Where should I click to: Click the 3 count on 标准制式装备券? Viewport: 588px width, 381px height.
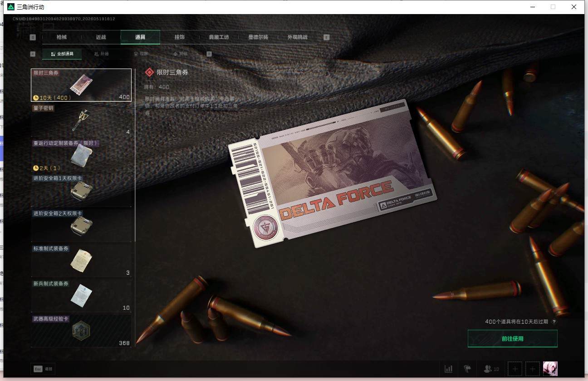point(128,273)
